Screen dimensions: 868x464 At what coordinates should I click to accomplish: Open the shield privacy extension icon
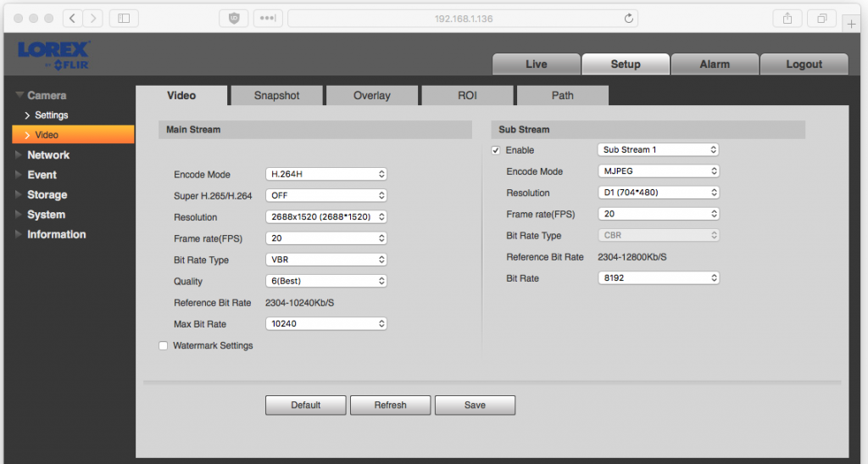point(234,19)
